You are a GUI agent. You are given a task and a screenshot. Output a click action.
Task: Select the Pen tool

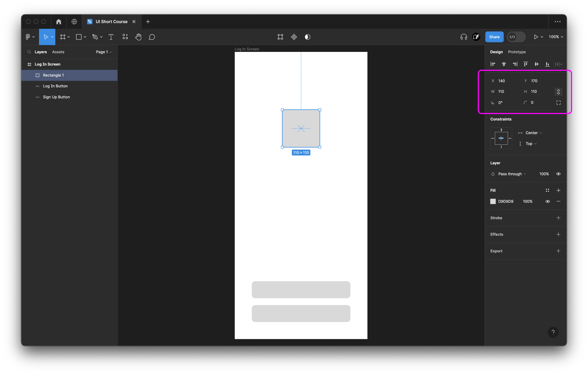pyautogui.click(x=95, y=37)
